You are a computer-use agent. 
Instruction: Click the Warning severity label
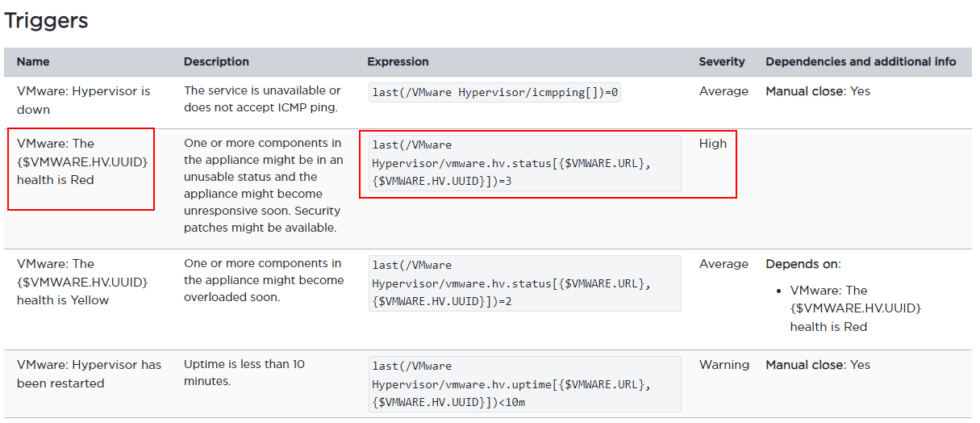pyautogui.click(x=724, y=365)
